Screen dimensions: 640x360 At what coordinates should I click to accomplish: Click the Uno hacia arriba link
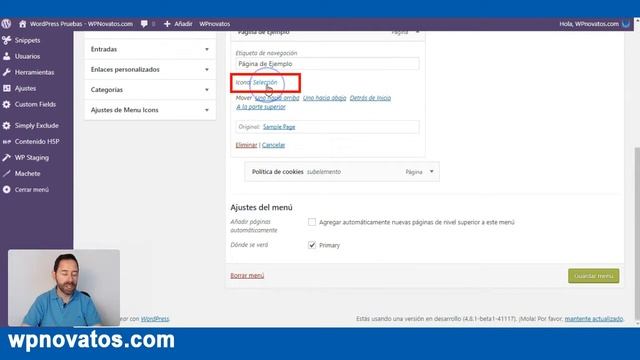coord(277,98)
